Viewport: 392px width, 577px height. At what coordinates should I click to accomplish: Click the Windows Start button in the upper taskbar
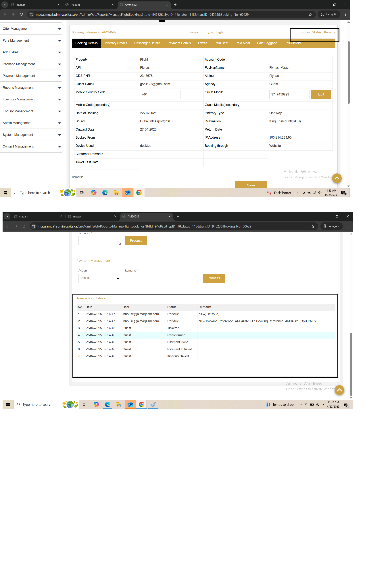click(x=5, y=193)
